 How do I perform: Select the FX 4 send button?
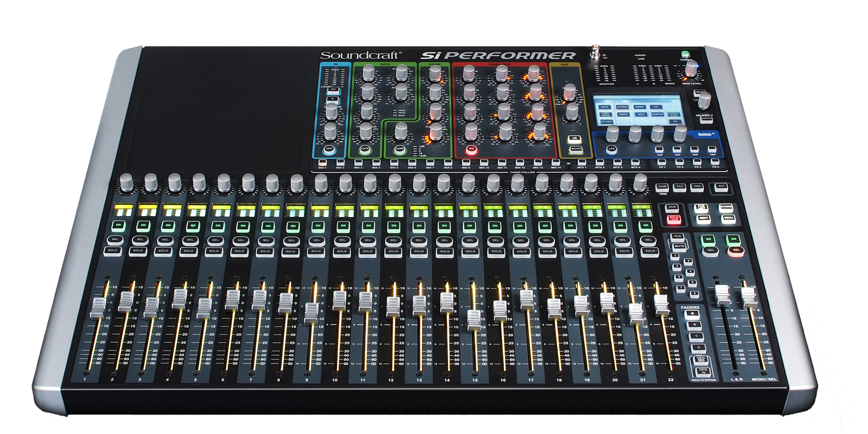click(x=715, y=162)
